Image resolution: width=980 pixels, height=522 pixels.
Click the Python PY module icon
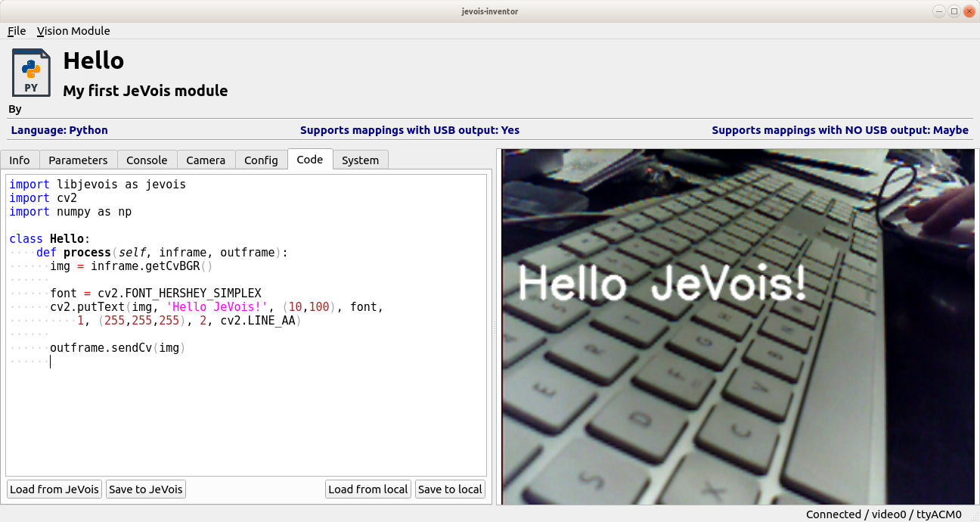(31, 72)
